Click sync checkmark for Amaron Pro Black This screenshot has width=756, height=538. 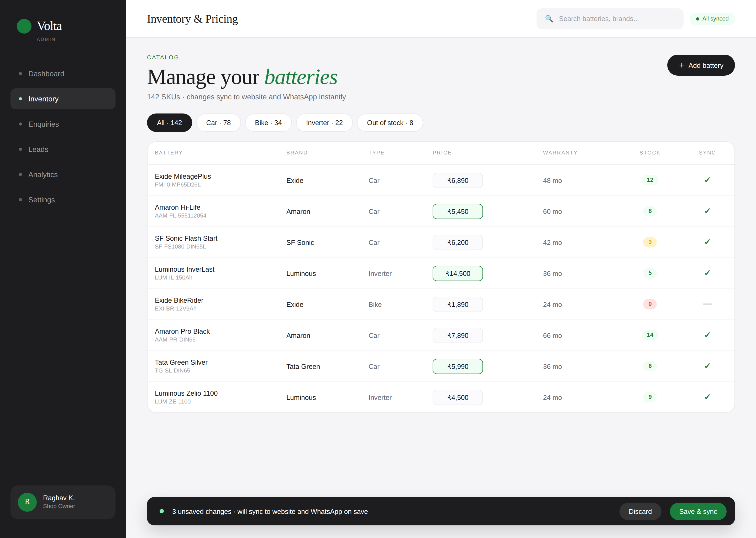[x=707, y=335]
